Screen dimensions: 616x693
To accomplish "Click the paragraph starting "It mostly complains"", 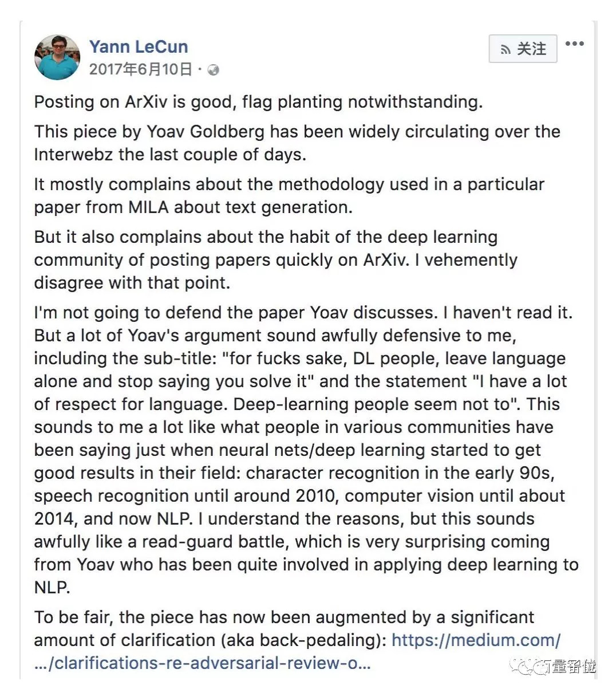I will (289, 195).
